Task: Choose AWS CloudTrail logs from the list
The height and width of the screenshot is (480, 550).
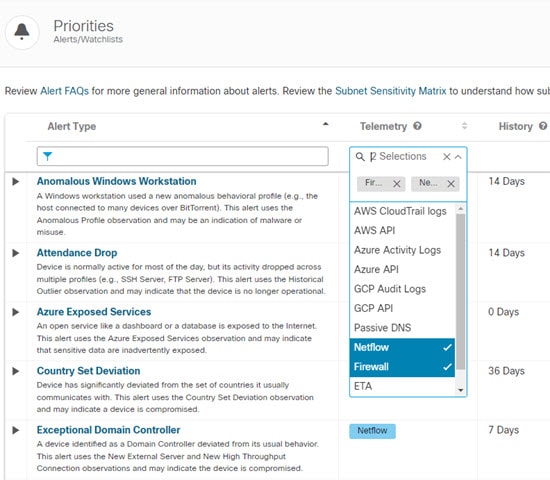Action: pyautogui.click(x=402, y=211)
